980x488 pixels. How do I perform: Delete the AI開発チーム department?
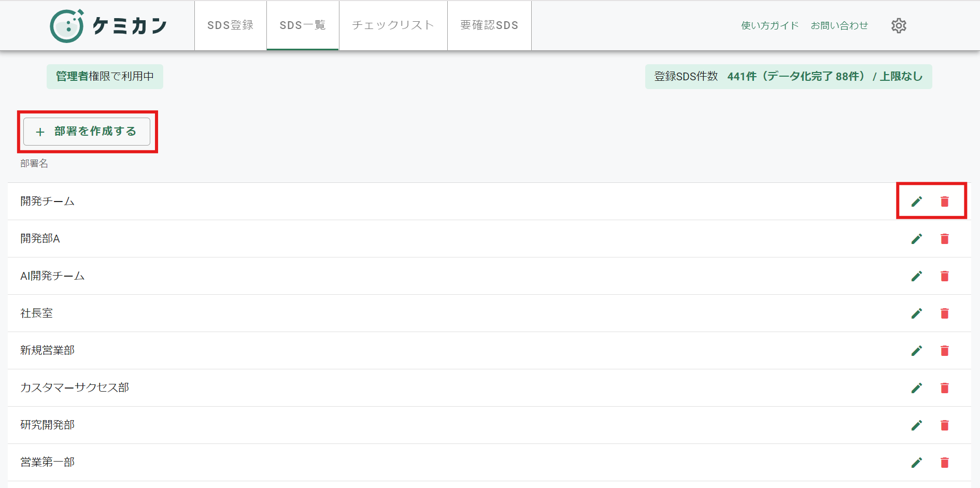tap(945, 276)
